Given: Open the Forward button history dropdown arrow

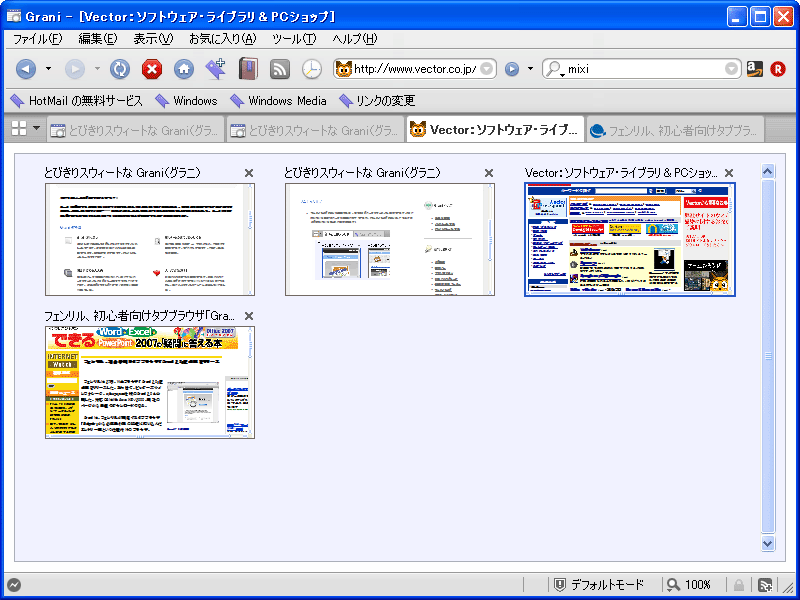Looking at the screenshot, I should click(97, 68).
